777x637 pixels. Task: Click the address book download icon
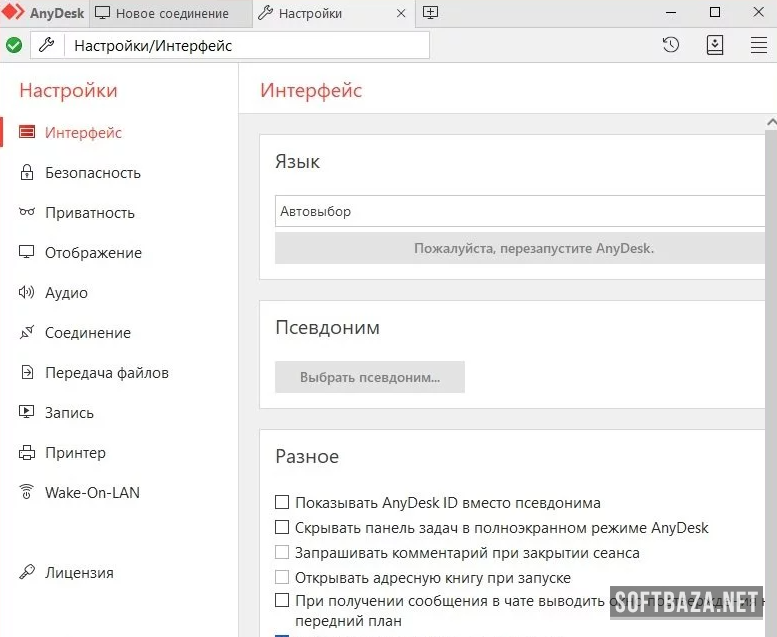pyautogui.click(x=715, y=45)
